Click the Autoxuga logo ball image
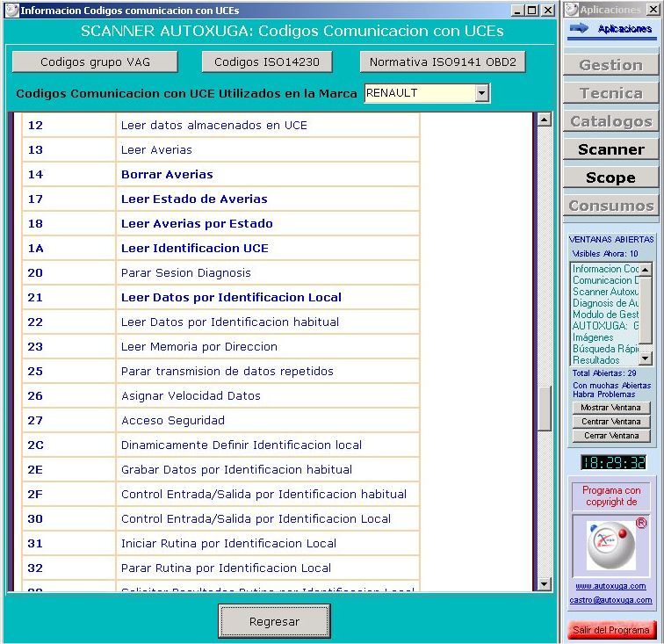This screenshot has width=664, height=644. pos(611,546)
